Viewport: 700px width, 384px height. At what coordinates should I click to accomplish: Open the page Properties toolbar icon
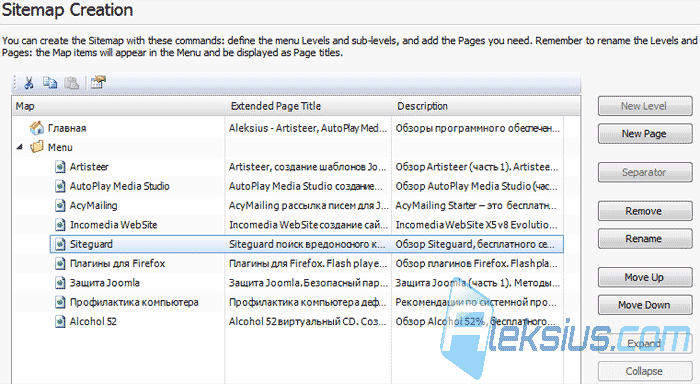pyautogui.click(x=98, y=83)
